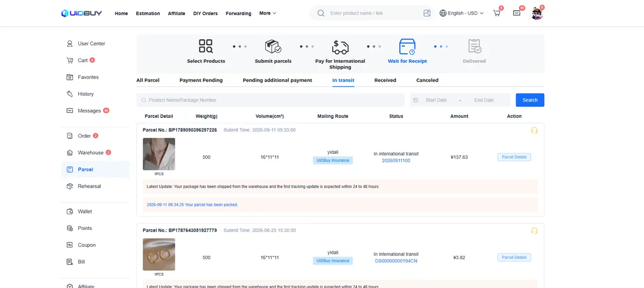
Task: Click the Cart sidebar icon
Action: [70, 60]
